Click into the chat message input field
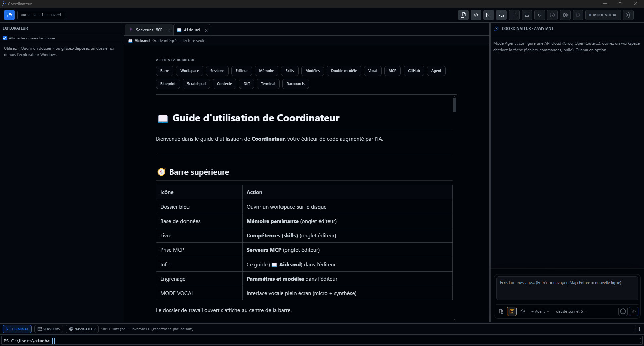The height and width of the screenshot is (346, 644). pyautogui.click(x=567, y=288)
